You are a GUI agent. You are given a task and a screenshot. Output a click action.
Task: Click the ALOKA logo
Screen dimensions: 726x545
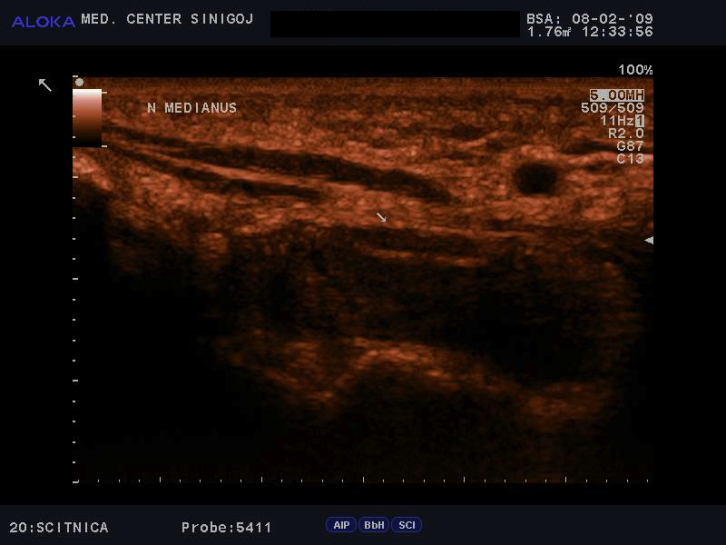43,22
